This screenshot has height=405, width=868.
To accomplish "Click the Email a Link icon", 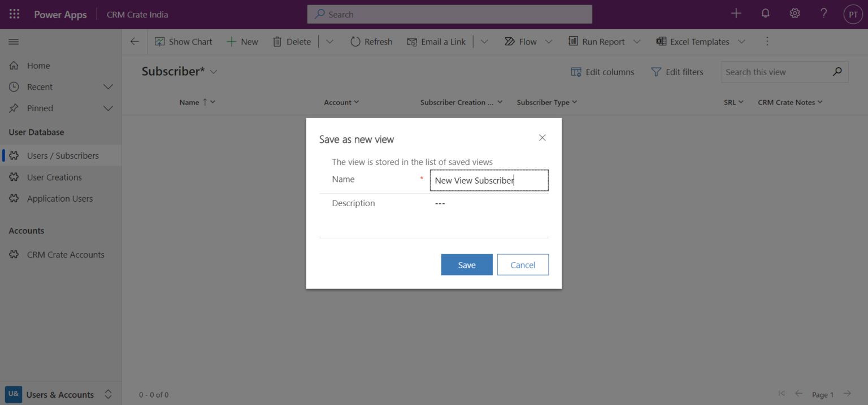I will (x=412, y=41).
